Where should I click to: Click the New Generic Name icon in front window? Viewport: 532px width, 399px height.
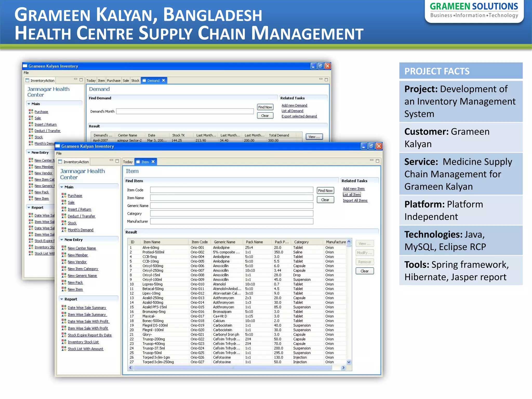coord(64,276)
